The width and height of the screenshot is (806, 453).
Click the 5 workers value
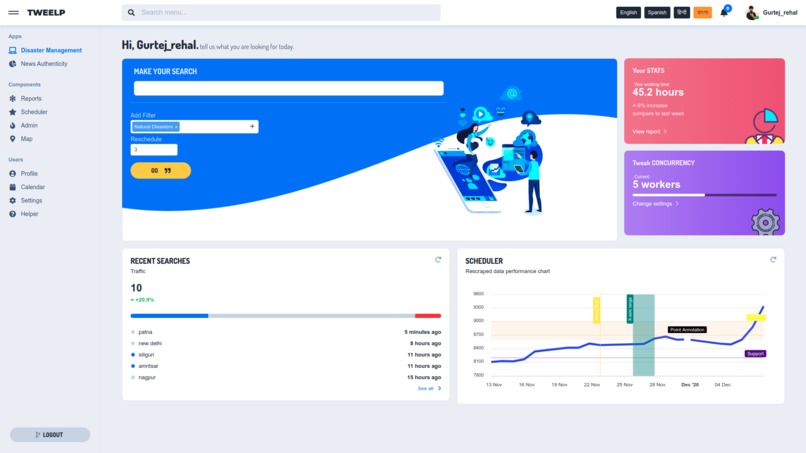click(x=656, y=185)
